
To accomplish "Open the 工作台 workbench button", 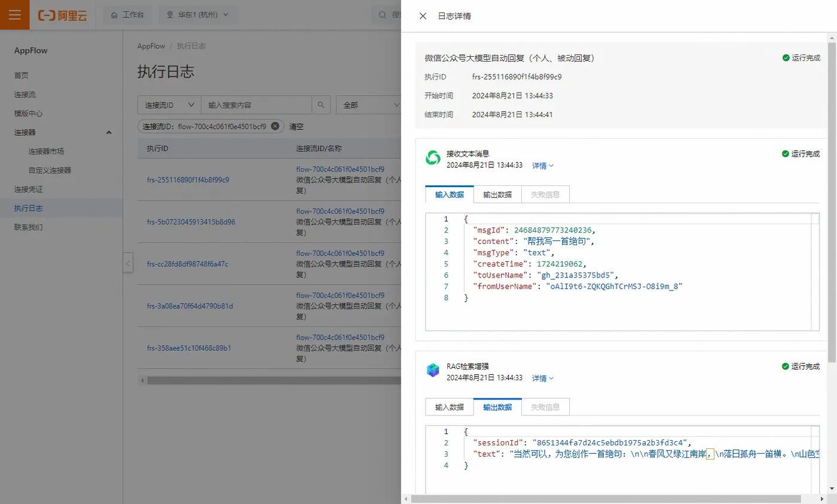I will coord(127,15).
